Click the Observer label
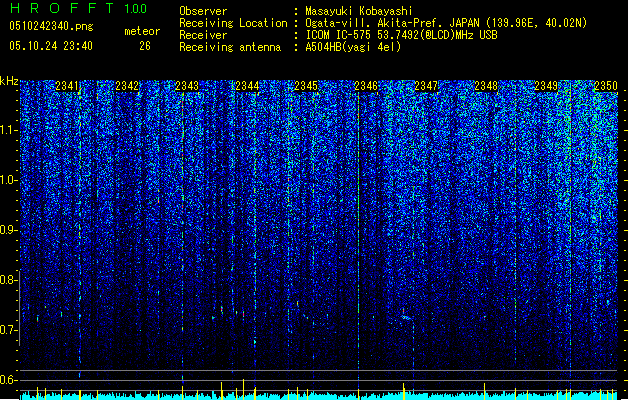This screenshot has width=629, height=400. [203, 11]
